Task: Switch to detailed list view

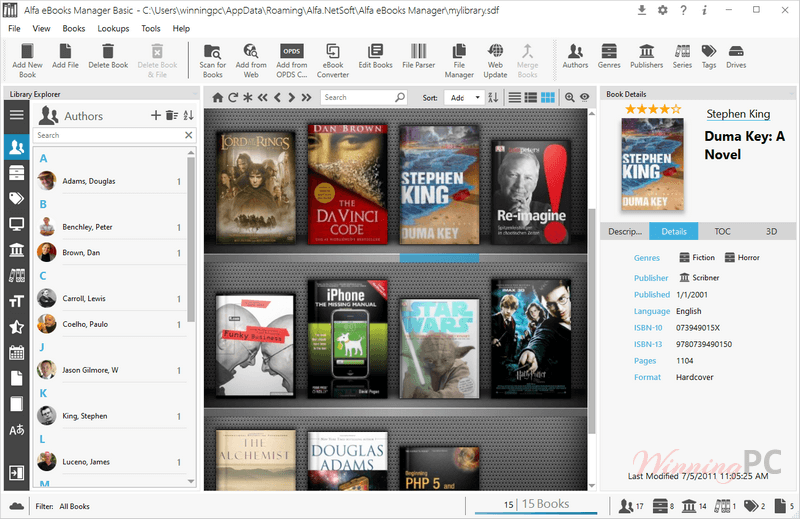Action: (x=531, y=97)
